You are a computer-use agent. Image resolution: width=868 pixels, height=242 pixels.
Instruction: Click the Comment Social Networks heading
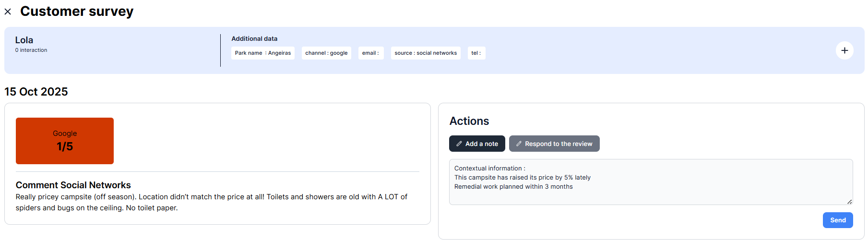coord(73,185)
